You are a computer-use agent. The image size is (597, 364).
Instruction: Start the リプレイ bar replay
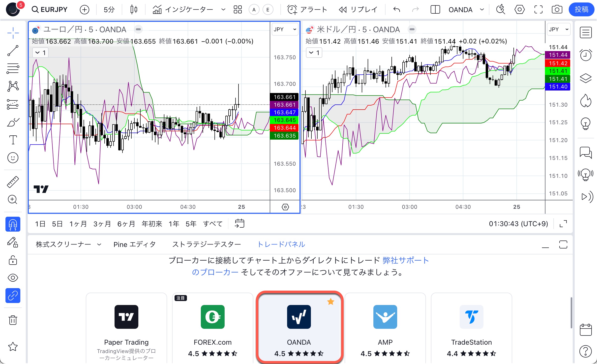pyautogui.click(x=358, y=10)
